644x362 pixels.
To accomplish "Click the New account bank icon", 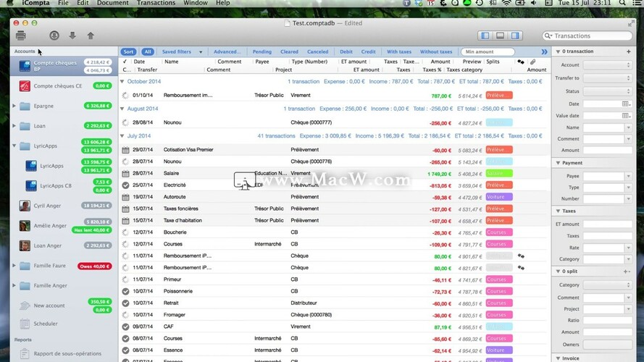I will click(25, 306).
